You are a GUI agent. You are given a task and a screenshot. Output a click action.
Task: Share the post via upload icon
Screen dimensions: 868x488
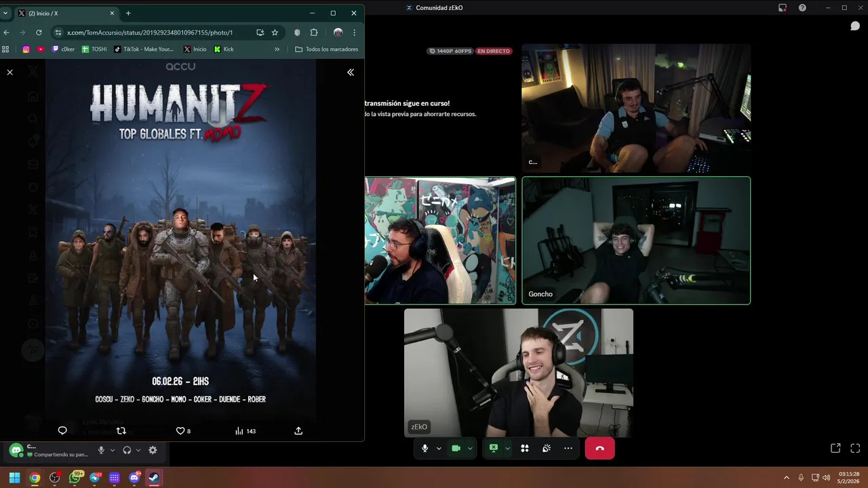(298, 430)
